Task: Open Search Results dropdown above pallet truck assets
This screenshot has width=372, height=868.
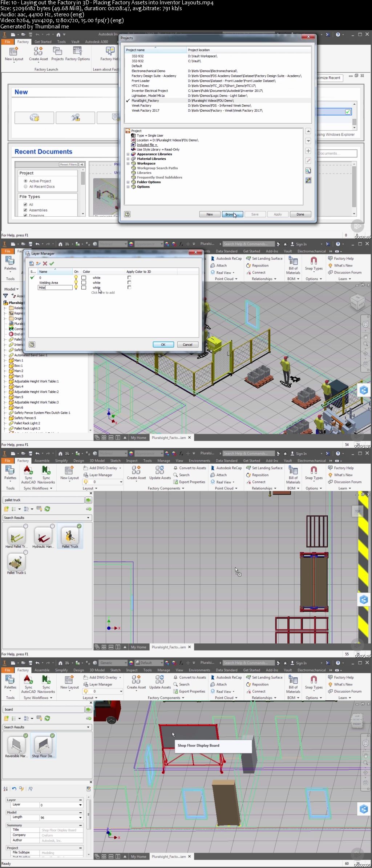Action: (88, 518)
